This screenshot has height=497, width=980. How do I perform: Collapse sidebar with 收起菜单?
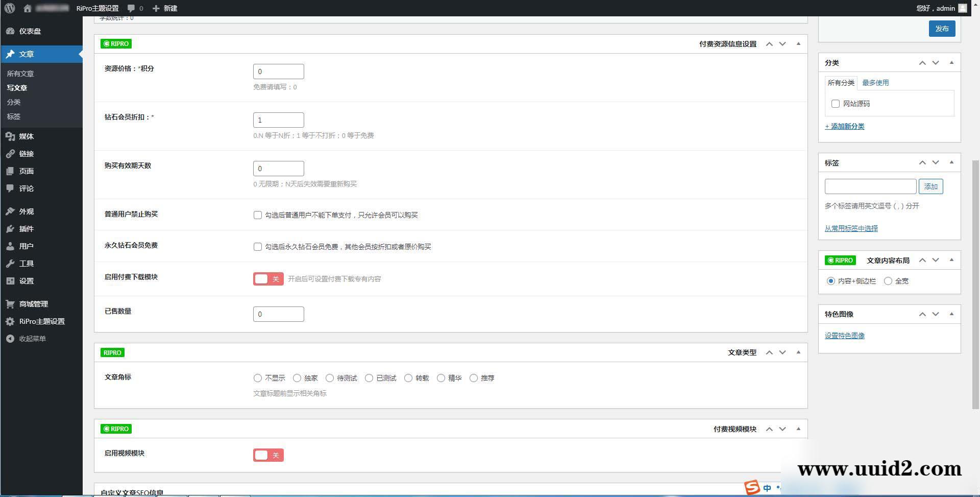(x=32, y=339)
